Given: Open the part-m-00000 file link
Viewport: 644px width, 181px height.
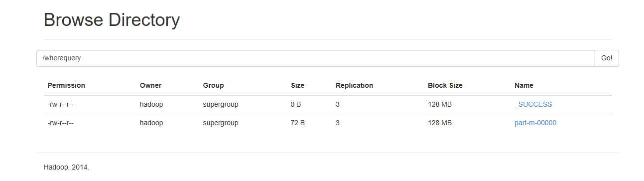Looking at the screenshot, I should pyautogui.click(x=535, y=123).
